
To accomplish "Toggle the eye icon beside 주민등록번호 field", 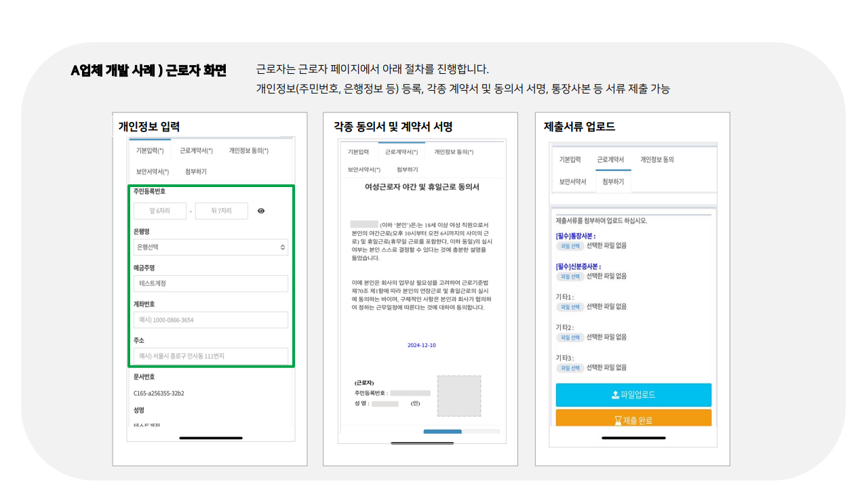I will (261, 211).
